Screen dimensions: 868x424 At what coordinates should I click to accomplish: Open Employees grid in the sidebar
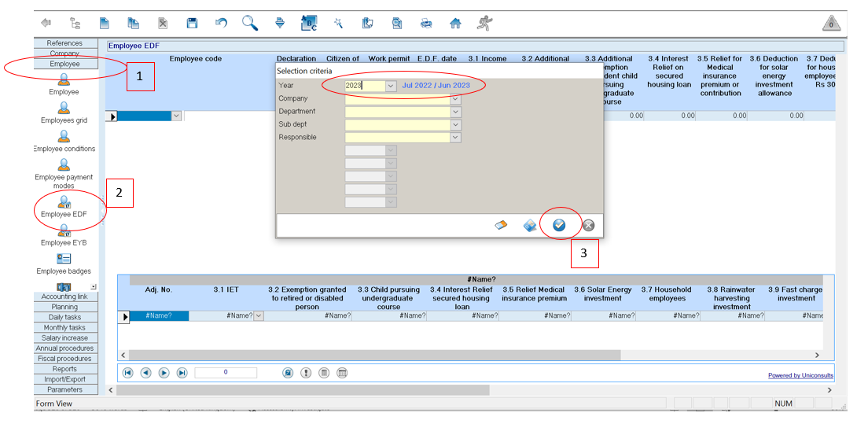pos(64,114)
